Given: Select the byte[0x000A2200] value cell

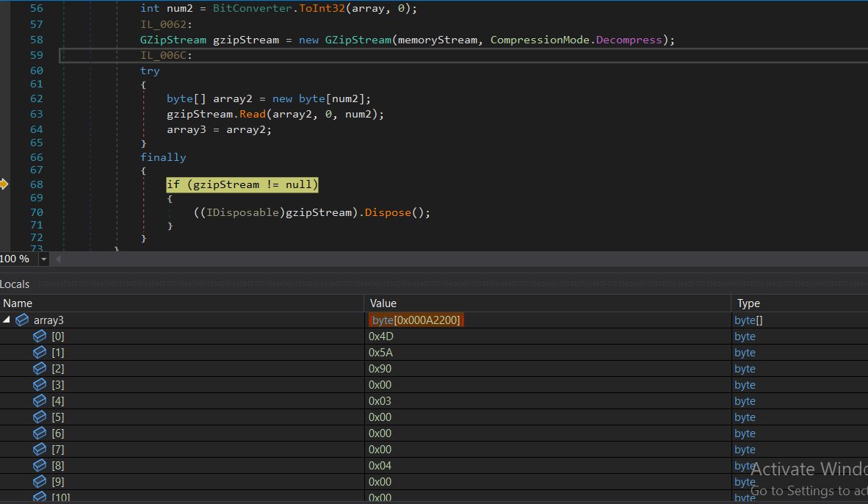Looking at the screenshot, I should coord(416,320).
